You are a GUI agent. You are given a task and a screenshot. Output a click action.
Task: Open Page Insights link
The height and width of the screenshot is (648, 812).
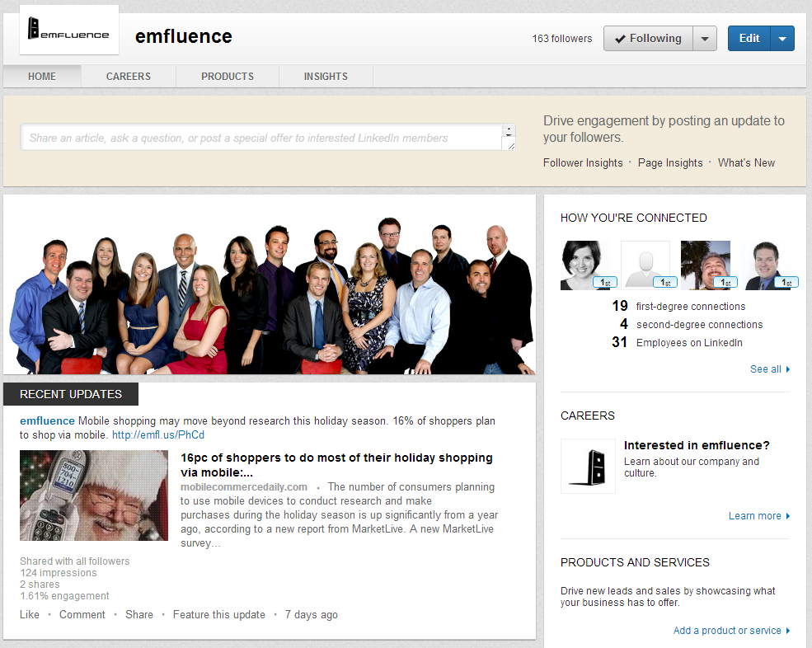(x=670, y=162)
